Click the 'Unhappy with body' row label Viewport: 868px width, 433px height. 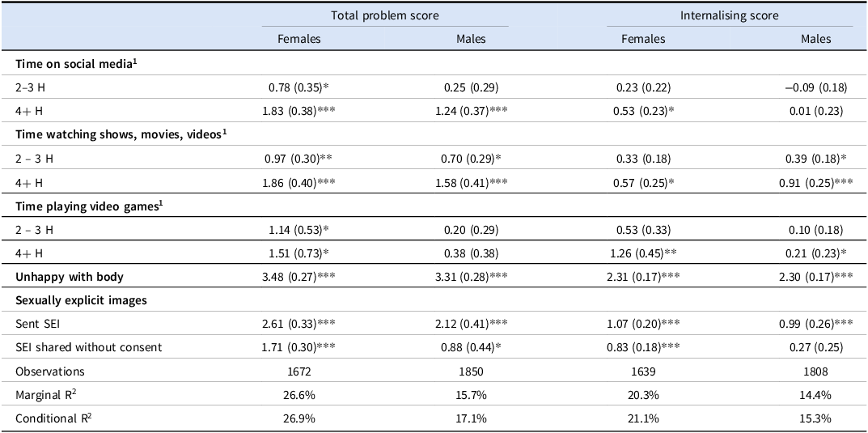[70, 277]
